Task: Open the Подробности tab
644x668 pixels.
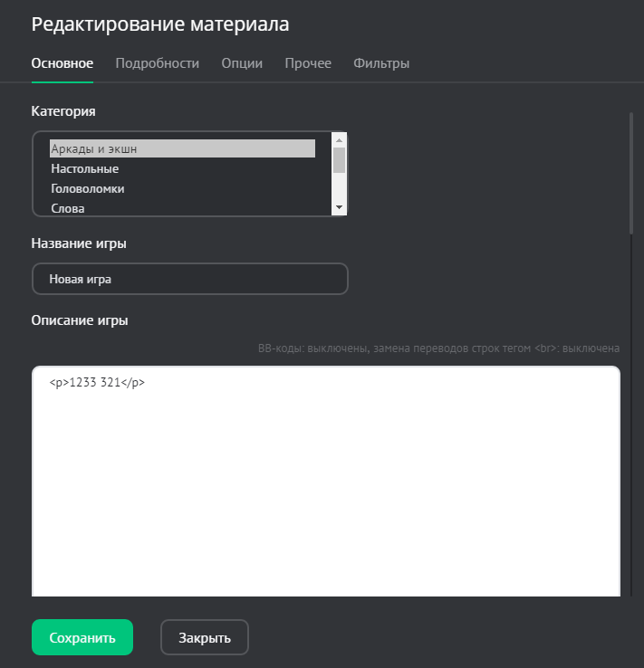Action: pyautogui.click(x=158, y=63)
